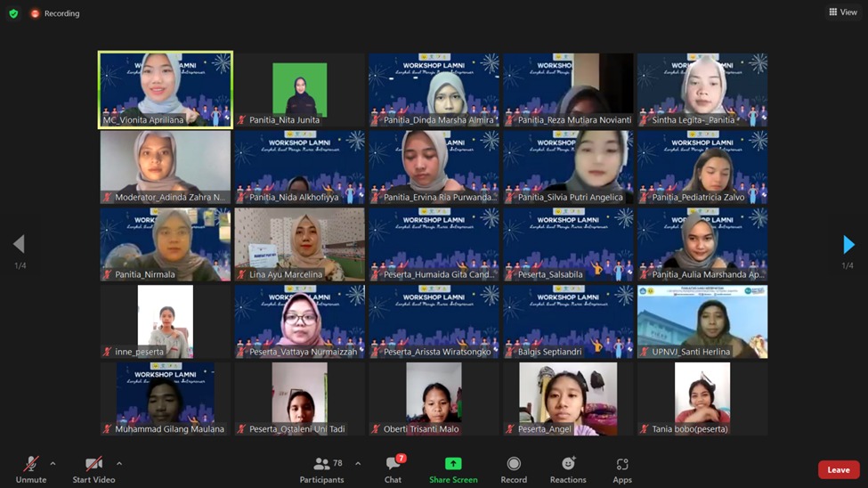Leave the meeting
This screenshot has width=868, height=488.
coord(838,470)
